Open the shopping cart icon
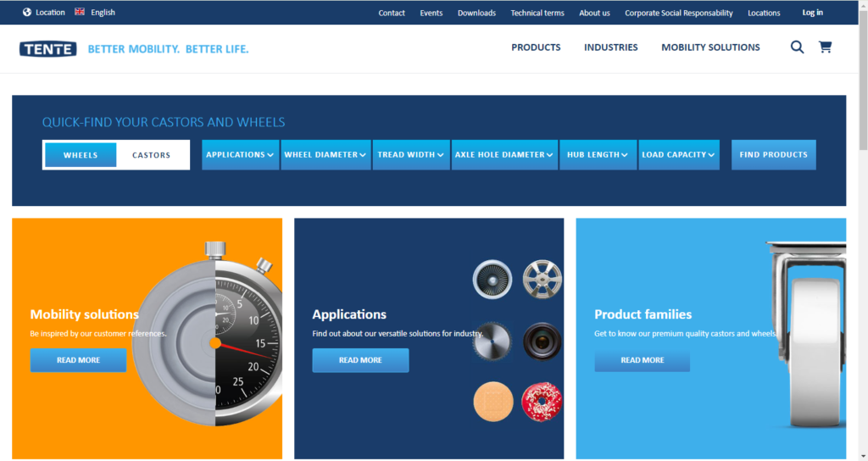This screenshot has width=868, height=461. click(x=825, y=47)
